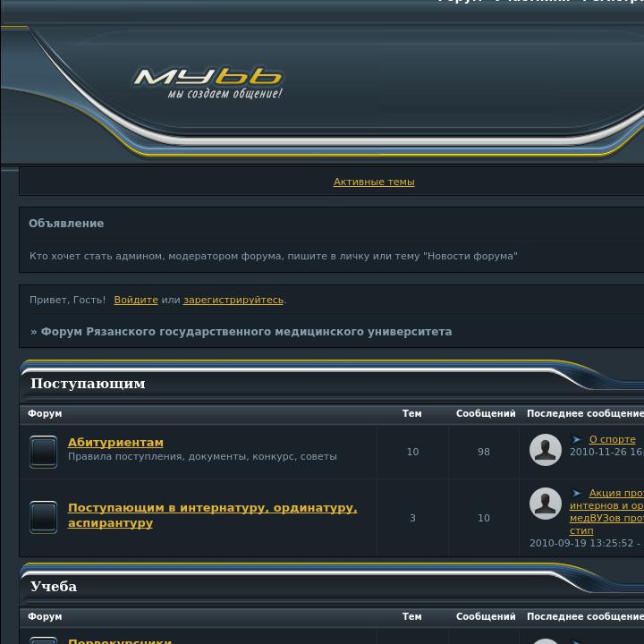Click the topic count 3 in интернатуру row
Viewport: 644px width, 644px height.
point(412,518)
